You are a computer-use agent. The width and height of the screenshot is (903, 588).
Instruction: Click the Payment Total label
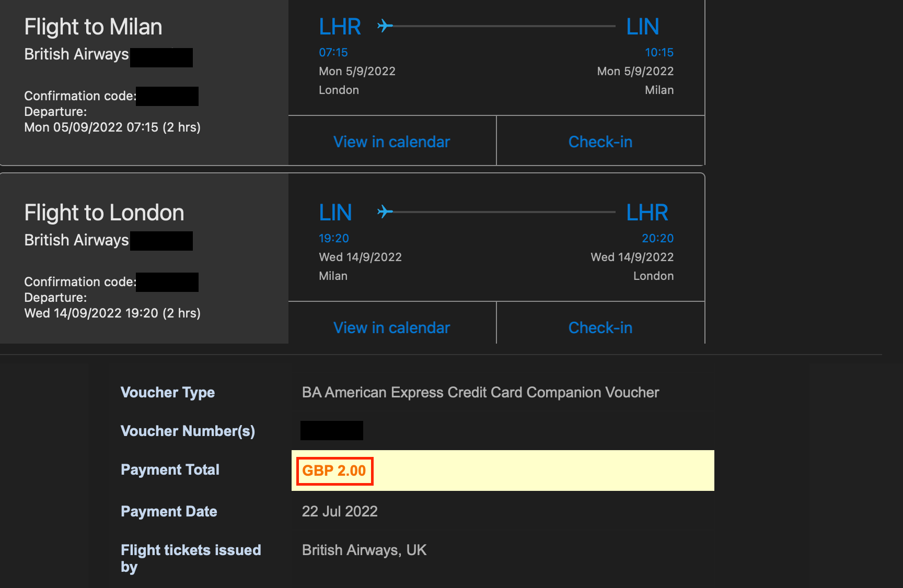click(170, 469)
